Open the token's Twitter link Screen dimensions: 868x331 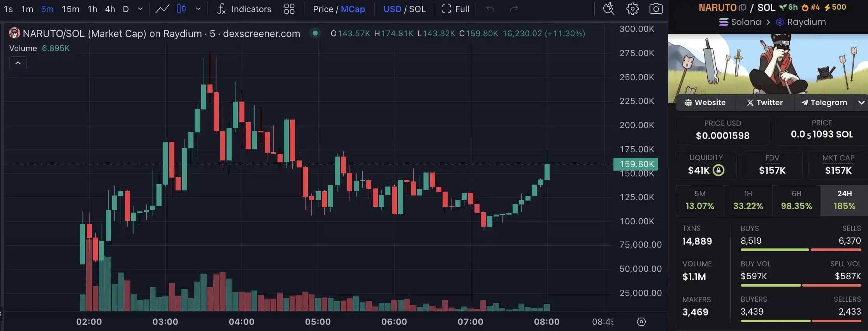(764, 102)
